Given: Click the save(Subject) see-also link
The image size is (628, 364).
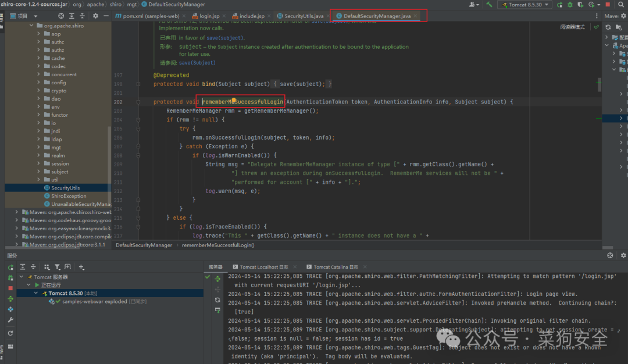Looking at the screenshot, I should click(x=197, y=63).
